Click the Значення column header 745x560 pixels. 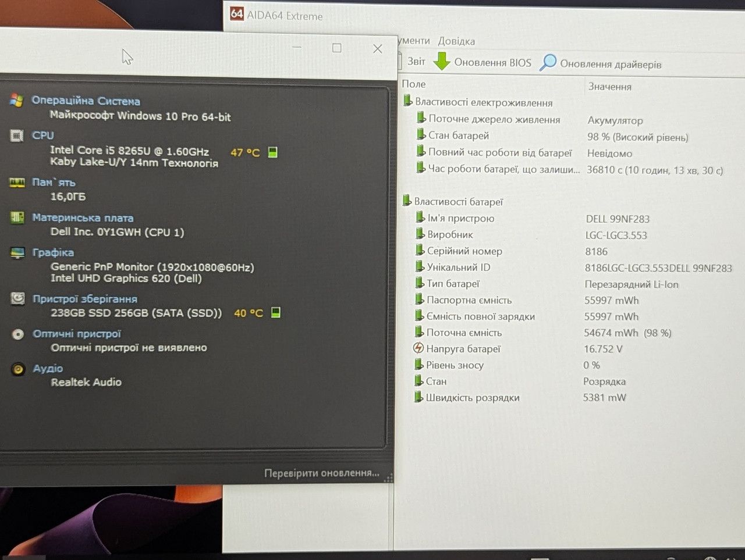pyautogui.click(x=609, y=87)
